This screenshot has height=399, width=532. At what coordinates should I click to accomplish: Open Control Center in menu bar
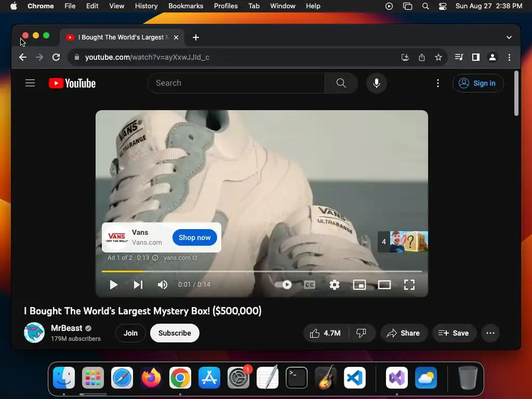pyautogui.click(x=443, y=6)
